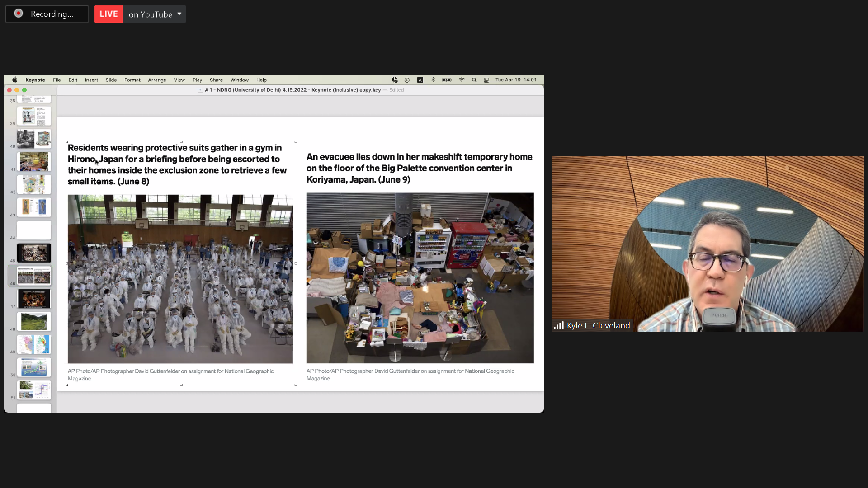The image size is (868, 488).
Task: Click the red LIVE badge
Action: (108, 14)
